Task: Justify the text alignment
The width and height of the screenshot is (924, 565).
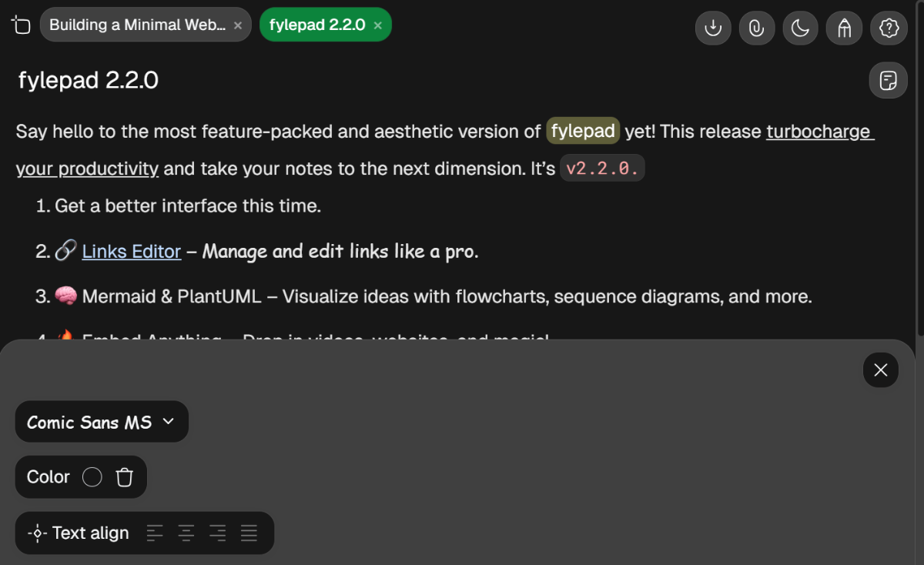Action: pos(249,533)
